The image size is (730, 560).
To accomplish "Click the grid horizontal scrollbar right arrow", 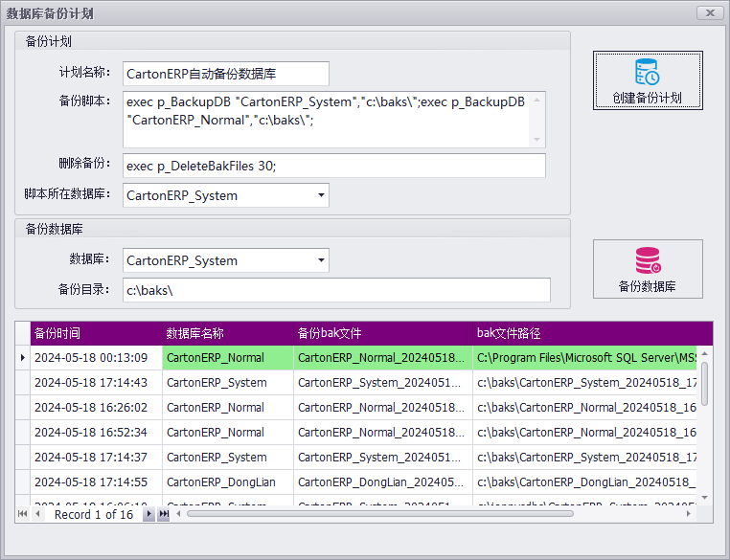I will coord(689,514).
